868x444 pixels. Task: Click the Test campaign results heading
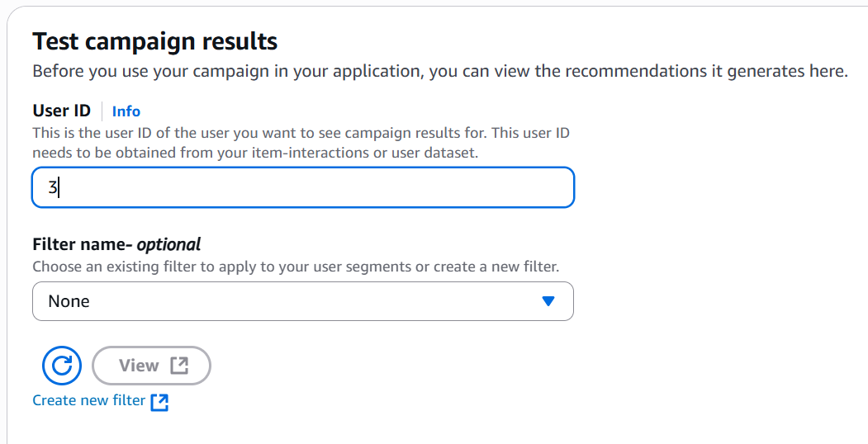pyautogui.click(x=154, y=41)
